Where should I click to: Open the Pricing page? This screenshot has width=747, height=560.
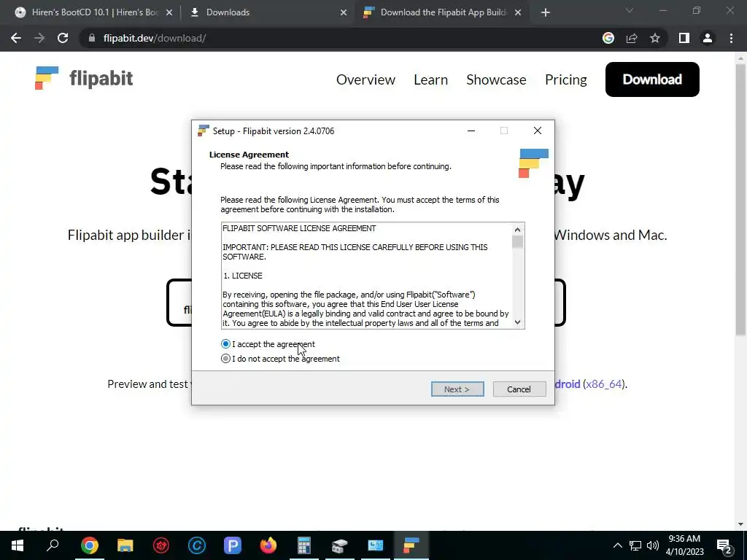click(x=565, y=79)
